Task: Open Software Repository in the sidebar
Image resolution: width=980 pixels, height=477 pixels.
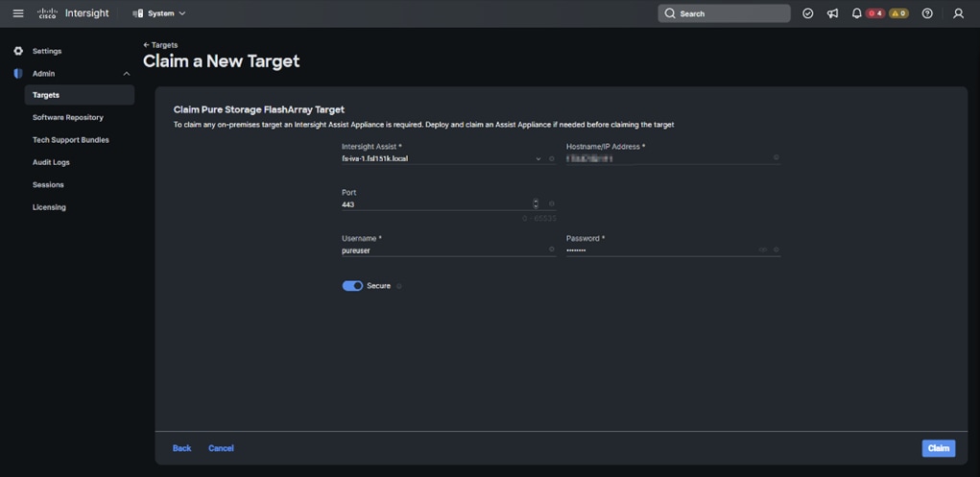Action: 68,117
